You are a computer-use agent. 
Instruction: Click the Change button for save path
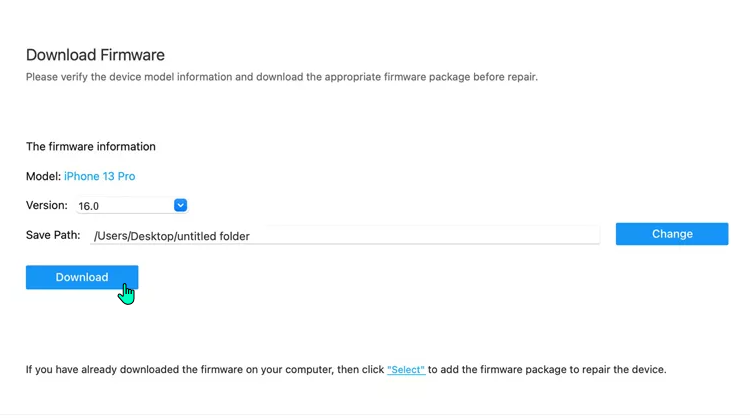[672, 234]
